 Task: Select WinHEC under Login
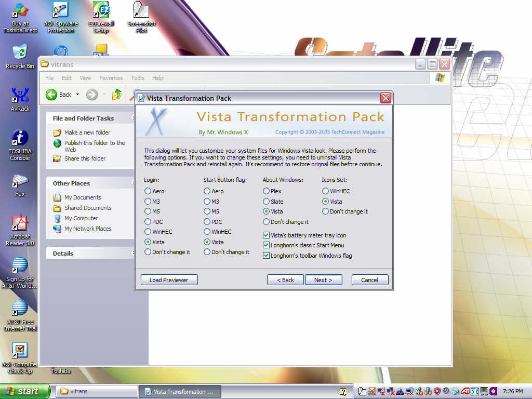point(148,232)
